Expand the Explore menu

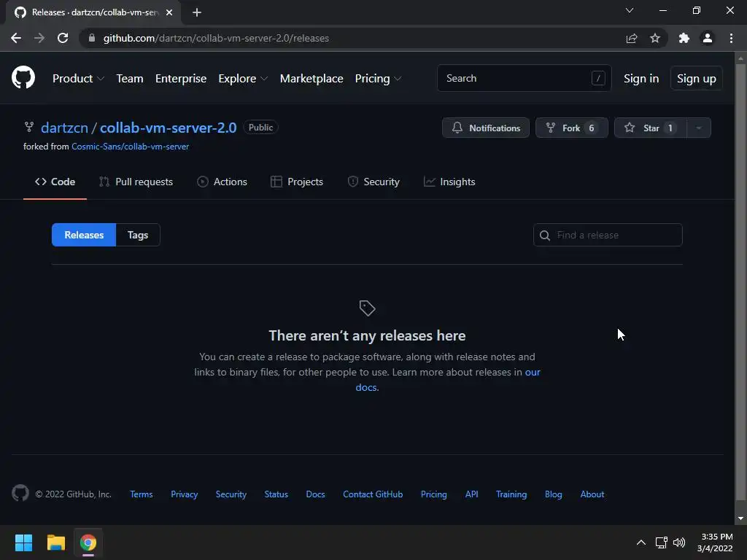(x=242, y=79)
